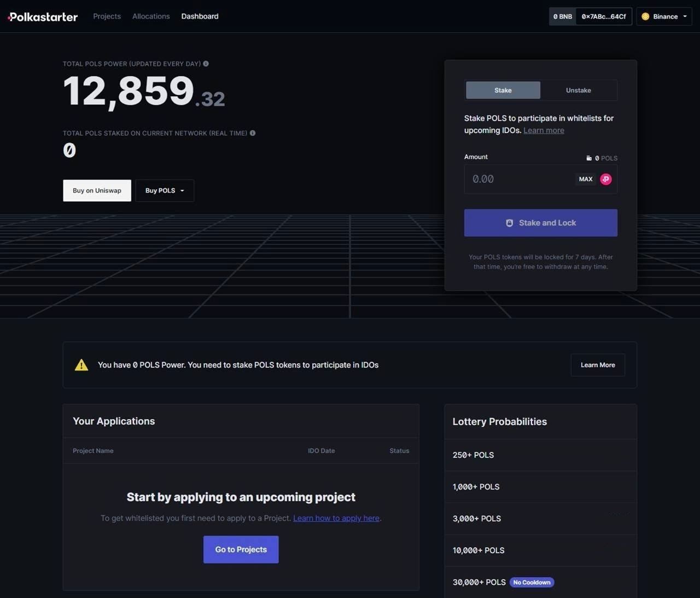This screenshot has width=700, height=598.
Task: Click the pink POLS token icon
Action: tap(606, 179)
